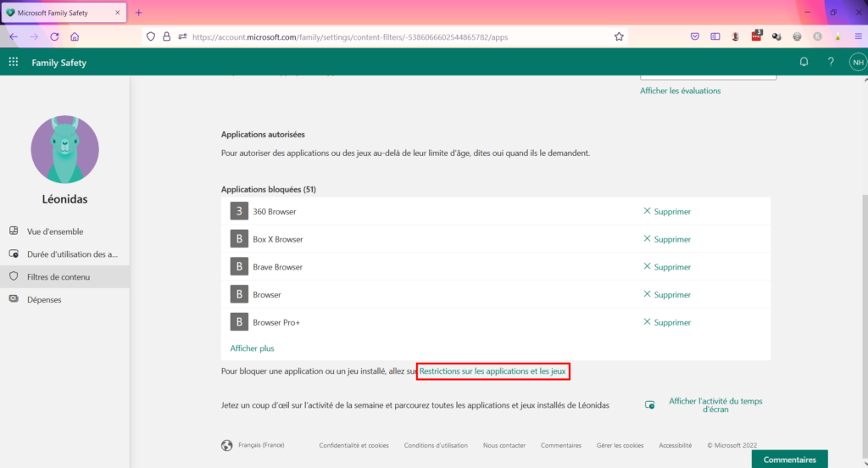868x468 pixels.
Task: Open Vue d'ensemble in sidebar
Action: pos(64,231)
